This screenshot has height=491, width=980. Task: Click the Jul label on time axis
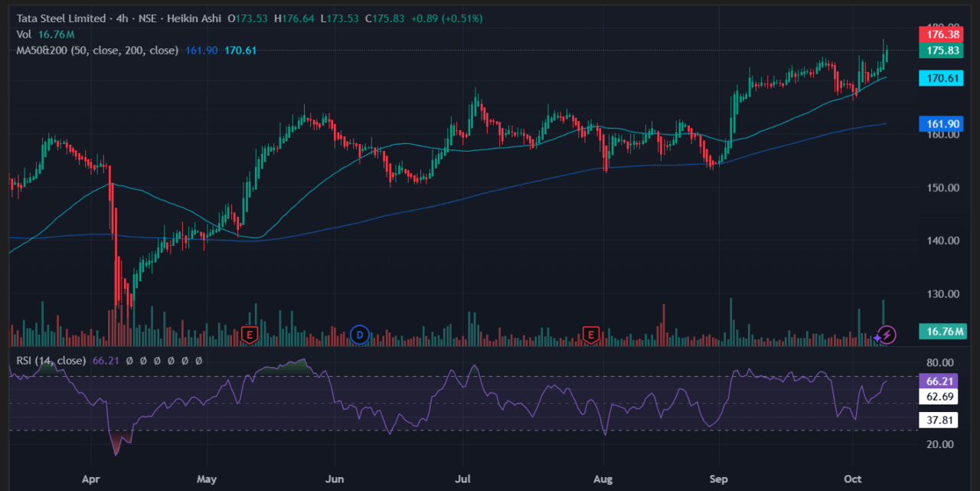click(x=462, y=480)
